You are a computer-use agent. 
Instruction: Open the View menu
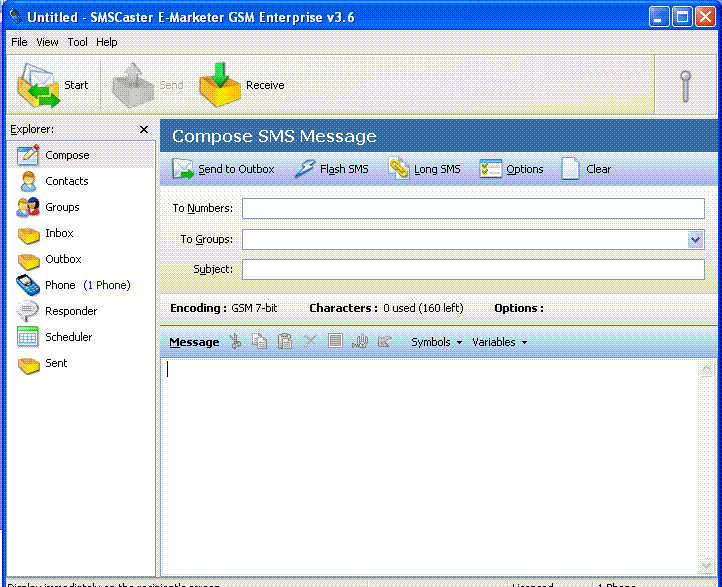point(47,42)
